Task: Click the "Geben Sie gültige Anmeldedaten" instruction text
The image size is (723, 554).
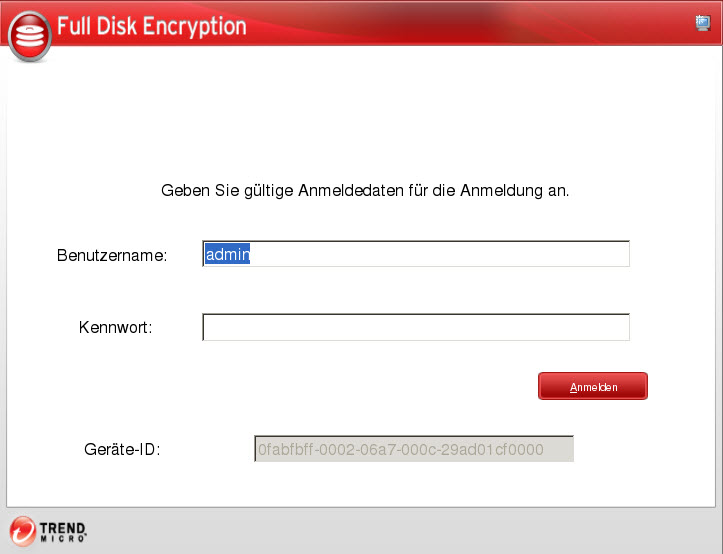Action: 364,189
